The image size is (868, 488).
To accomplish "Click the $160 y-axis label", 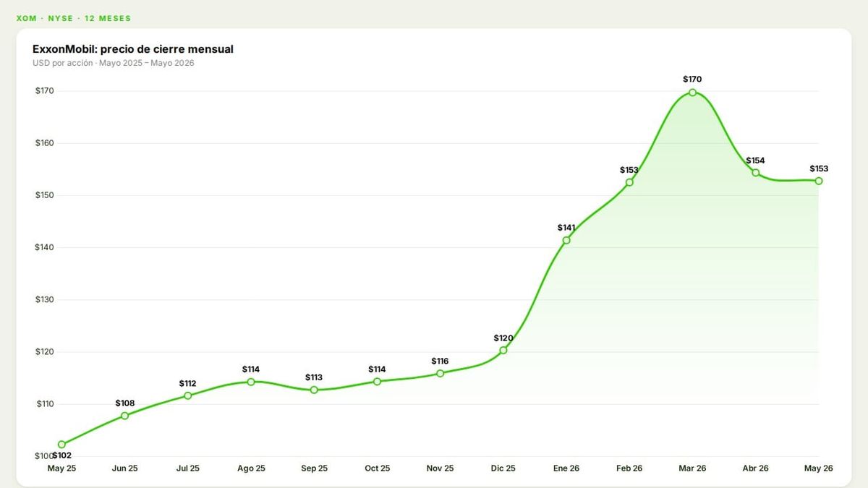I will 44,143.
